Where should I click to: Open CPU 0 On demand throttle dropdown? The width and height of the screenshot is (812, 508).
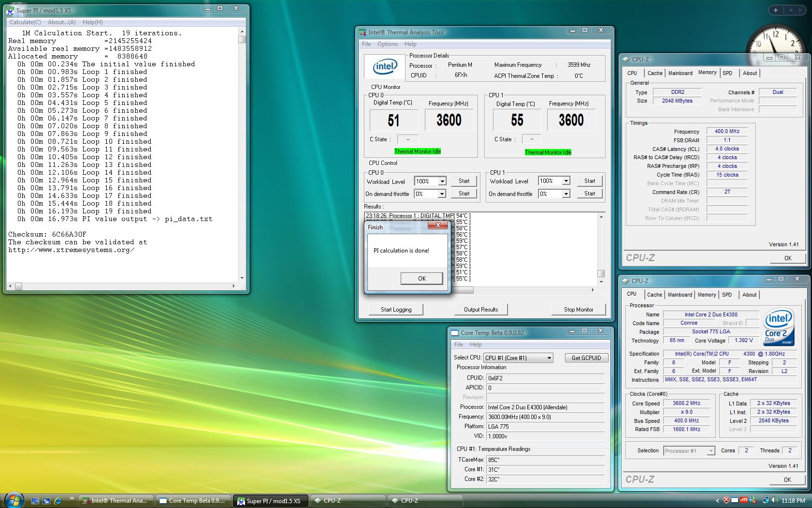pos(442,194)
